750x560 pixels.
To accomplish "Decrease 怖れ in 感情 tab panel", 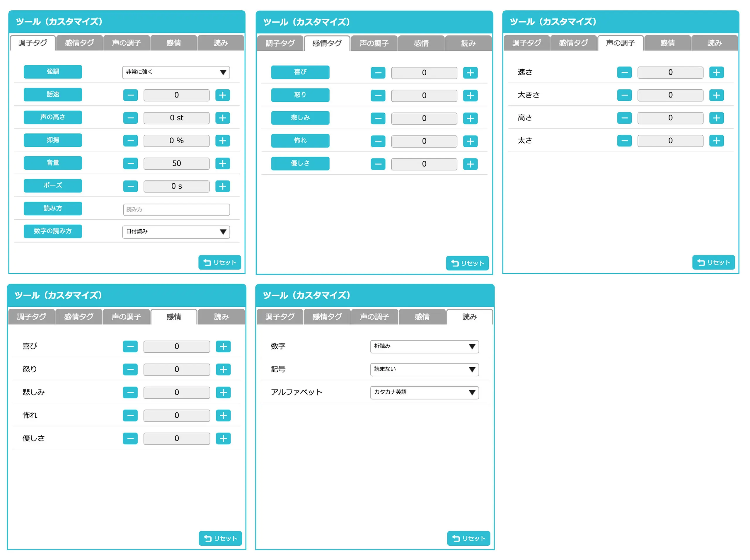I will coord(130,416).
